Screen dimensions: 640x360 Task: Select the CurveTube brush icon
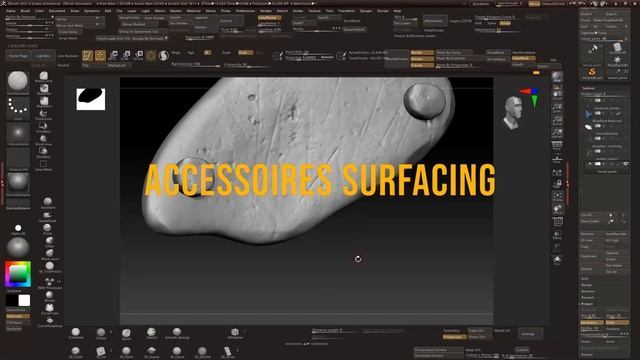tap(49, 309)
